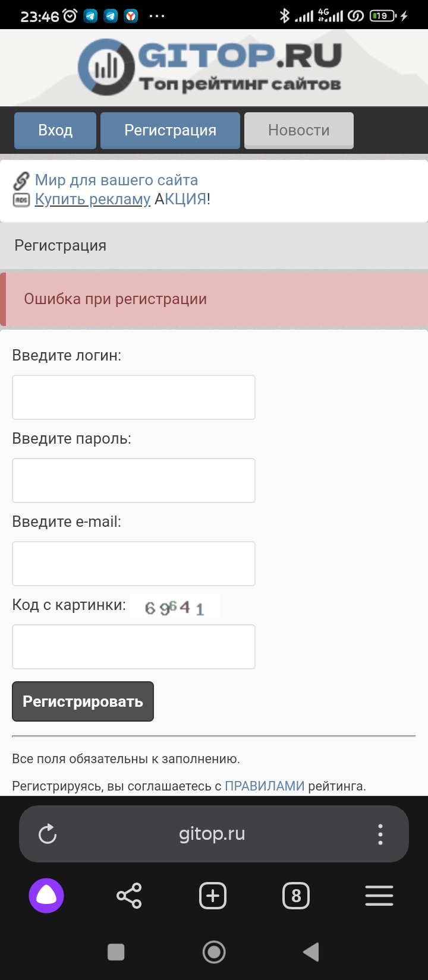Image resolution: width=428 pixels, height=980 pixels.
Task: Go to Вход login tab
Action: click(55, 130)
